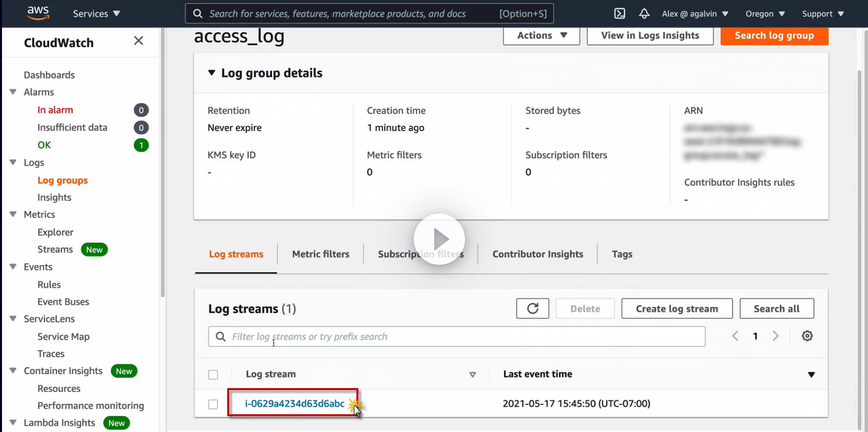The width and height of the screenshot is (868, 432).
Task: Close the CloudWatch sidebar panel
Action: point(139,41)
